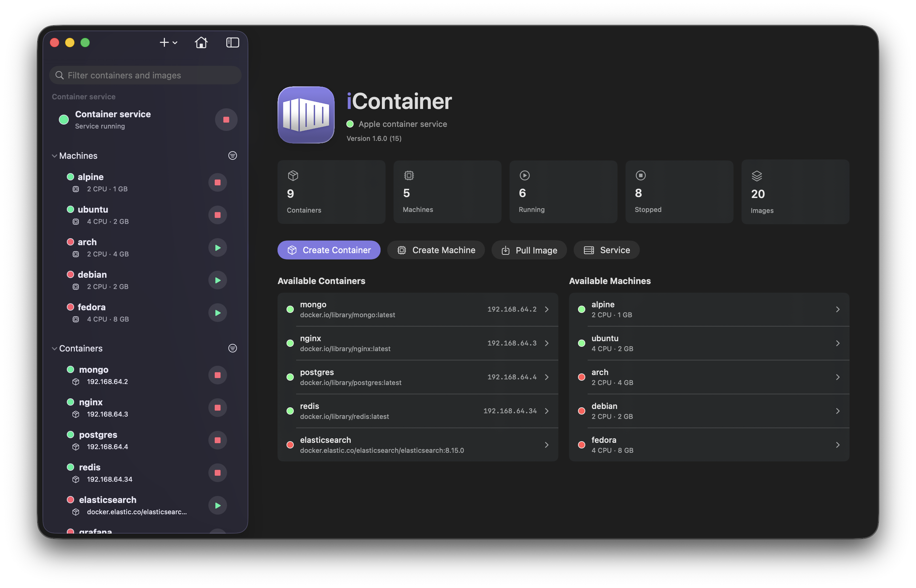Stop the Container service

tap(226, 120)
